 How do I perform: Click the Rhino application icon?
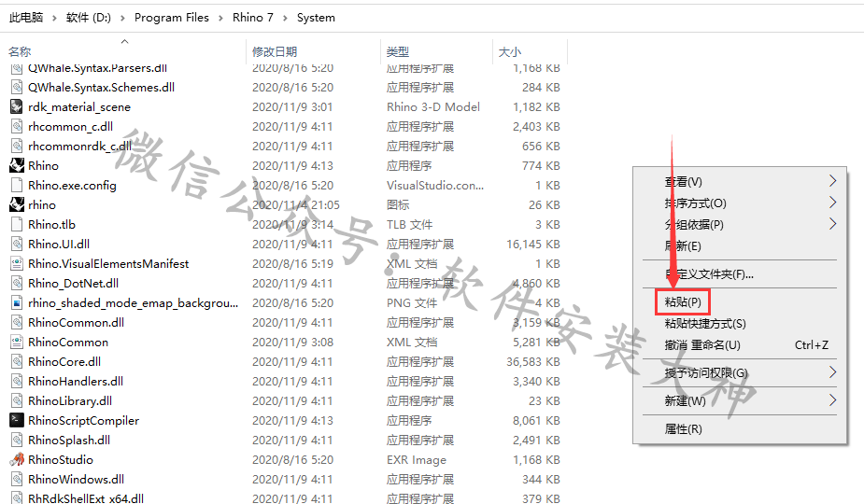click(x=17, y=165)
